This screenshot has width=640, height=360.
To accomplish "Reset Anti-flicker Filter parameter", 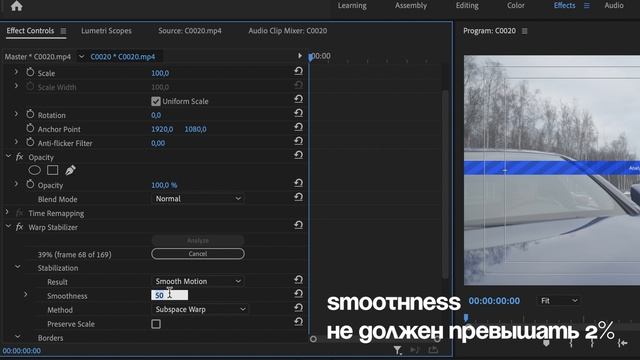I will coord(298,141).
